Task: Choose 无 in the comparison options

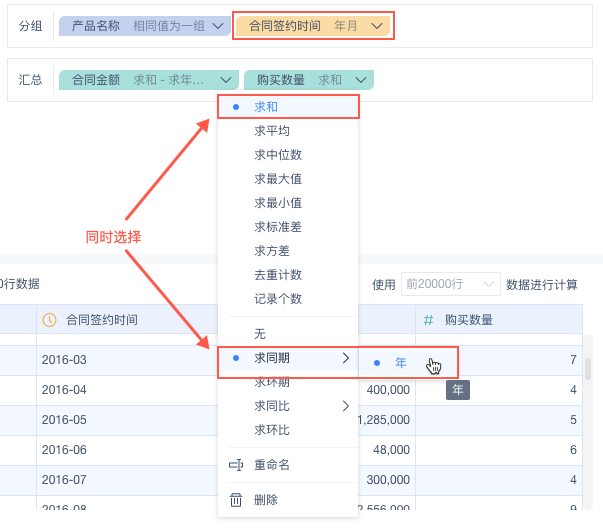Action: point(260,334)
